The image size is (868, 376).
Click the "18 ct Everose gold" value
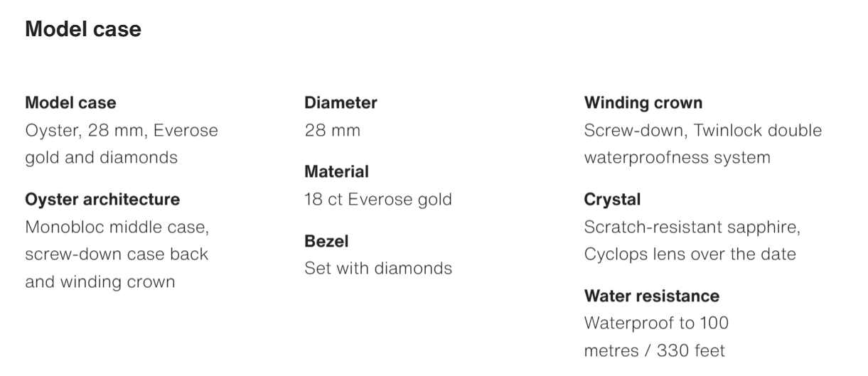(377, 200)
